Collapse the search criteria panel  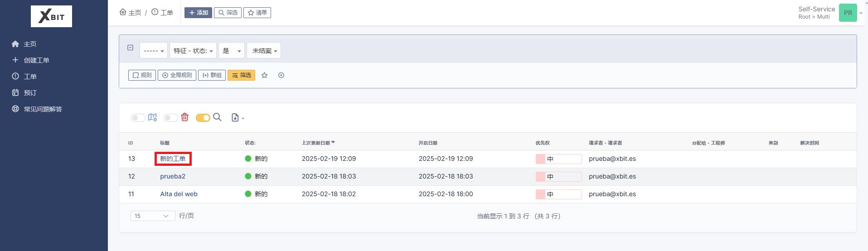(131, 48)
